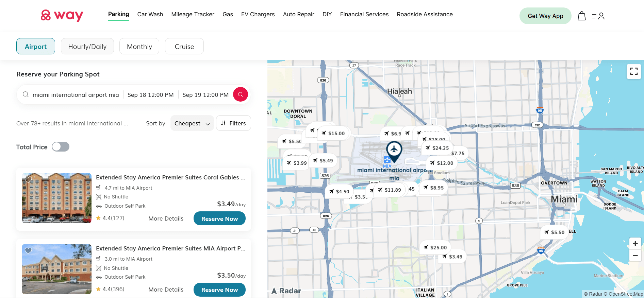Screen dimensions: 644x298
Task: Open DIY in navigation
Action: (x=327, y=14)
